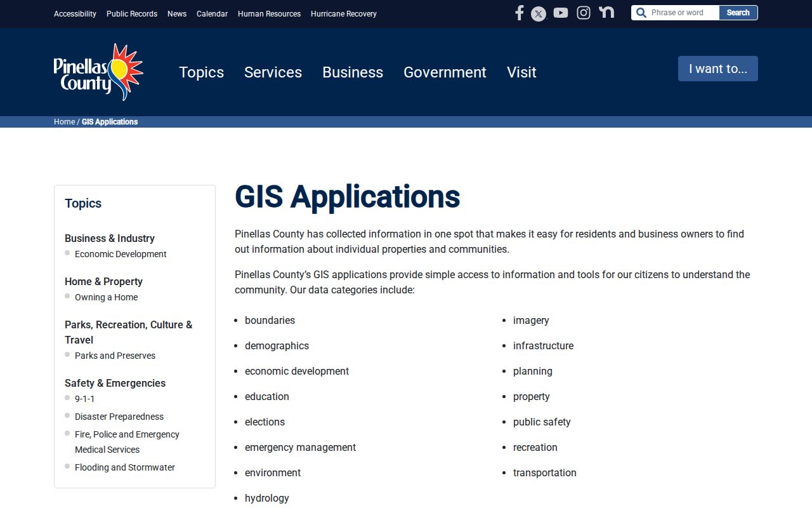Select the Business & Industry topic heading
The image size is (812, 508).
click(110, 238)
